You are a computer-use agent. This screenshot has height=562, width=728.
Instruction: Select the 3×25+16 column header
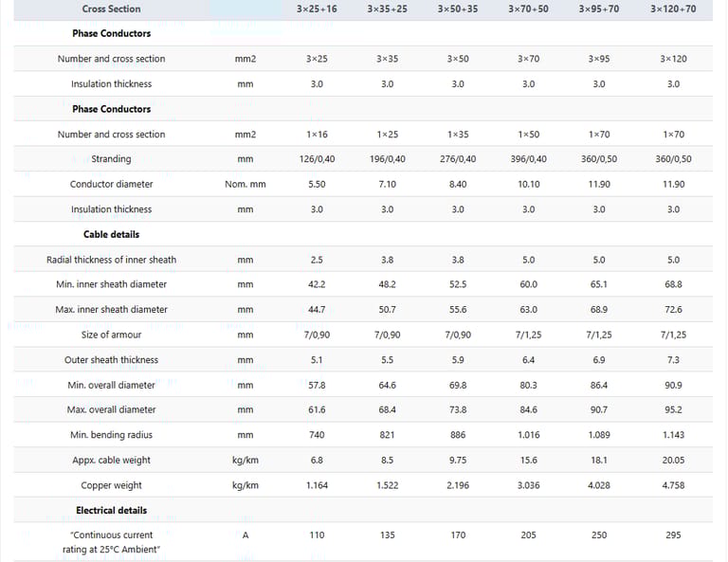click(317, 9)
